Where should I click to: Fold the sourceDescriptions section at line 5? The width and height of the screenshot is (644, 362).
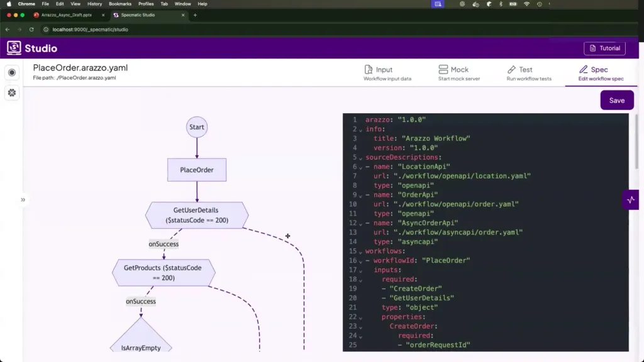click(360, 158)
